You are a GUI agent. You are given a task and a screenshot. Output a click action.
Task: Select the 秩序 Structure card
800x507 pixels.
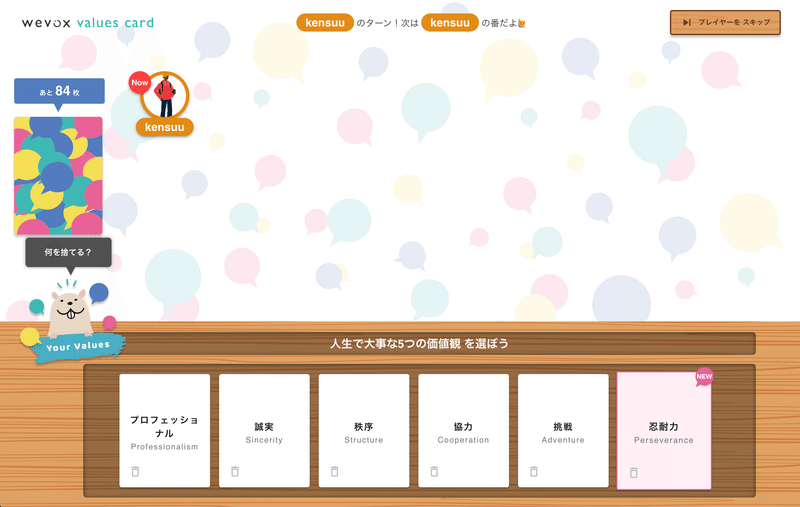coord(364,430)
